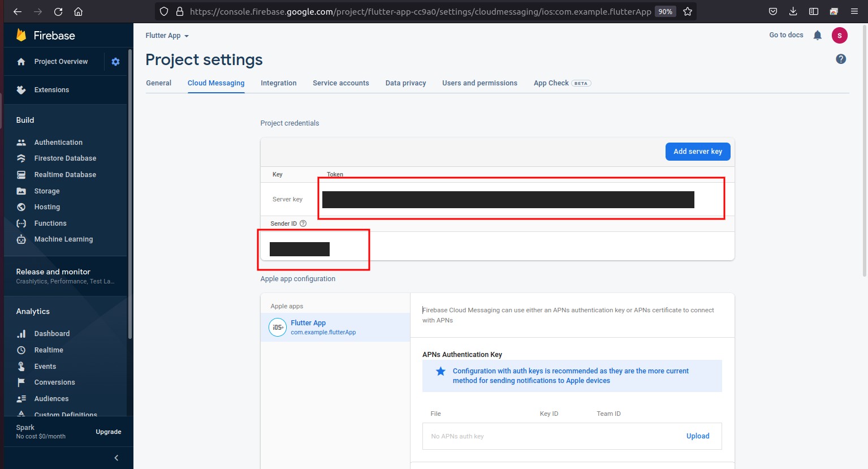
Task: Open Hosting in the sidebar
Action: click(x=47, y=207)
